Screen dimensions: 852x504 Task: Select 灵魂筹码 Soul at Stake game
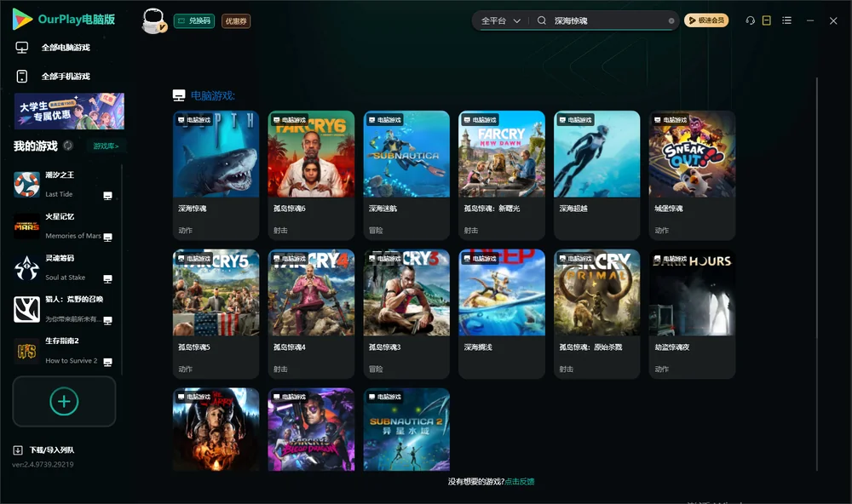coord(64,267)
